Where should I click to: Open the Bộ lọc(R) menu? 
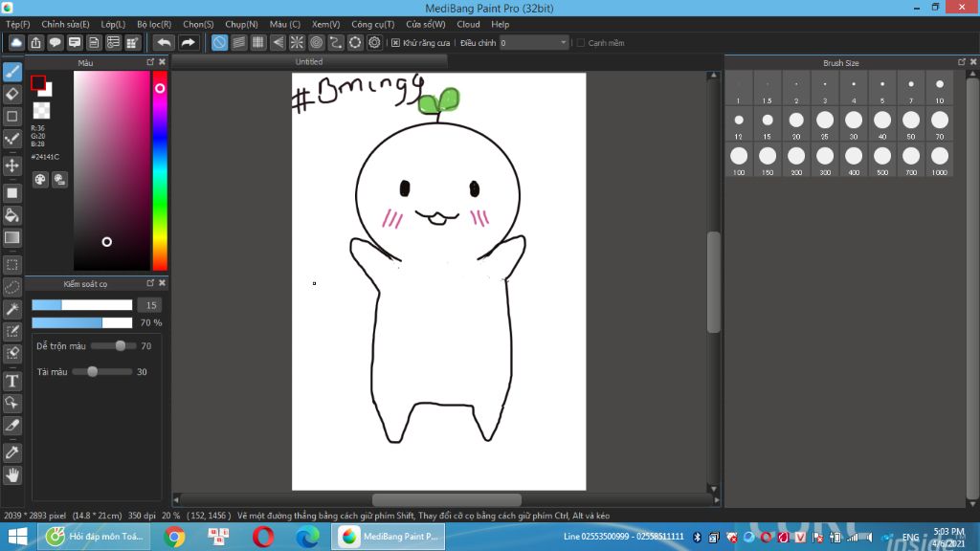point(154,24)
